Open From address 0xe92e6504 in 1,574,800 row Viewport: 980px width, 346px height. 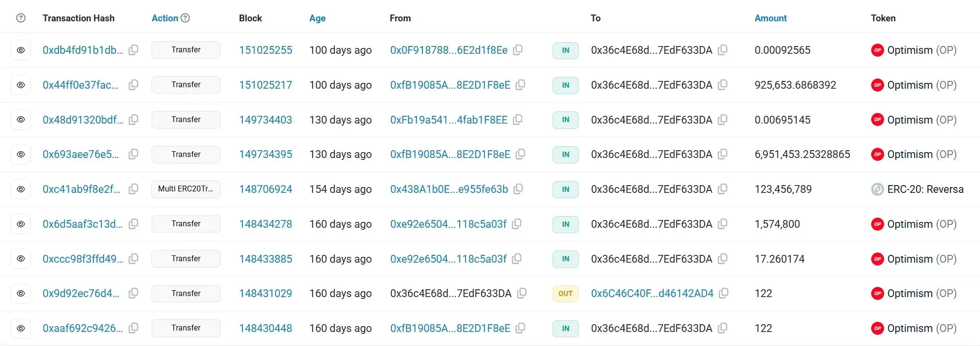449,224
